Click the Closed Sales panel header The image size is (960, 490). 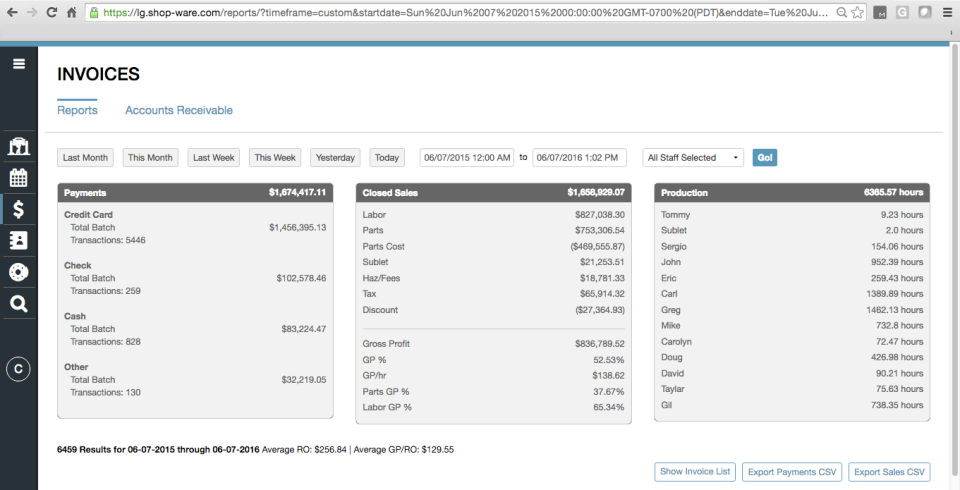[x=493, y=192]
